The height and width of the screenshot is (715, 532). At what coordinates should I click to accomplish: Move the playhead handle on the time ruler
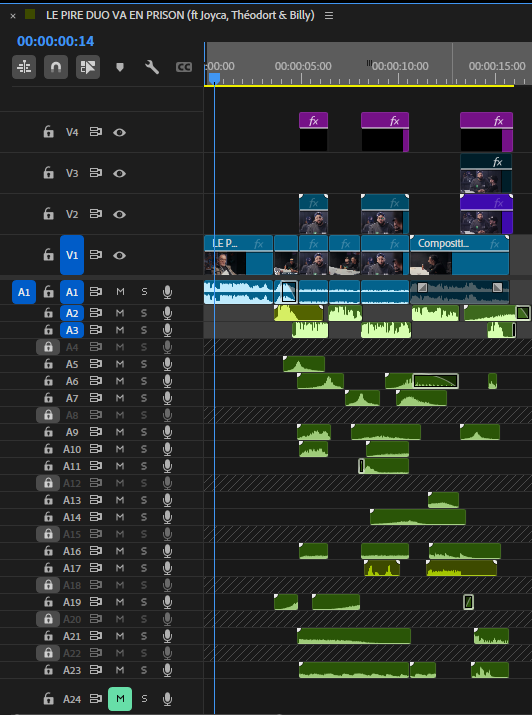pyautogui.click(x=214, y=78)
